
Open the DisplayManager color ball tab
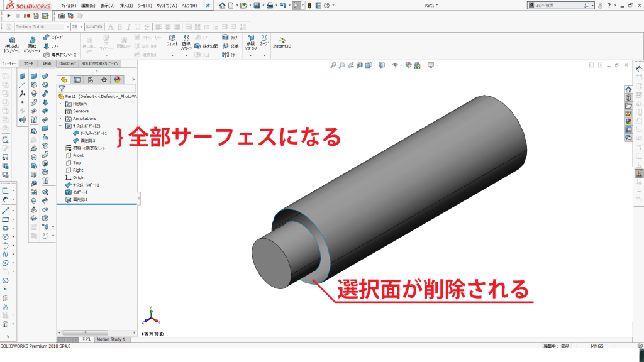click(118, 80)
